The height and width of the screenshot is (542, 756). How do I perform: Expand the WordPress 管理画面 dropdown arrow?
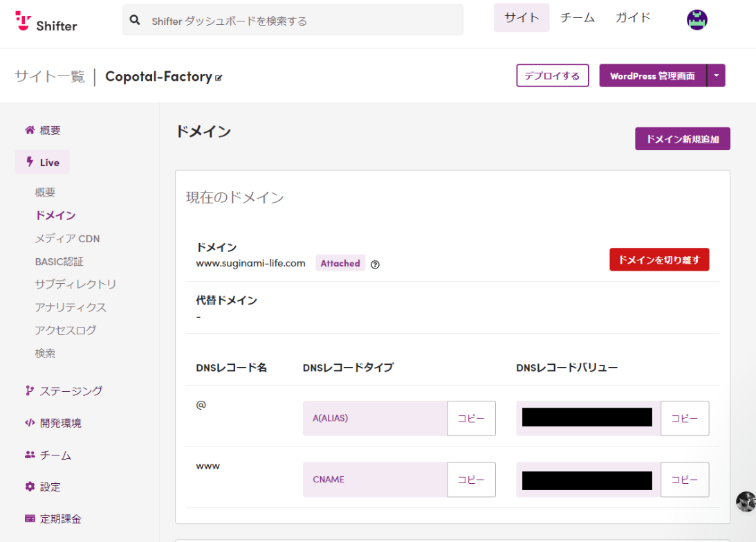click(x=716, y=75)
